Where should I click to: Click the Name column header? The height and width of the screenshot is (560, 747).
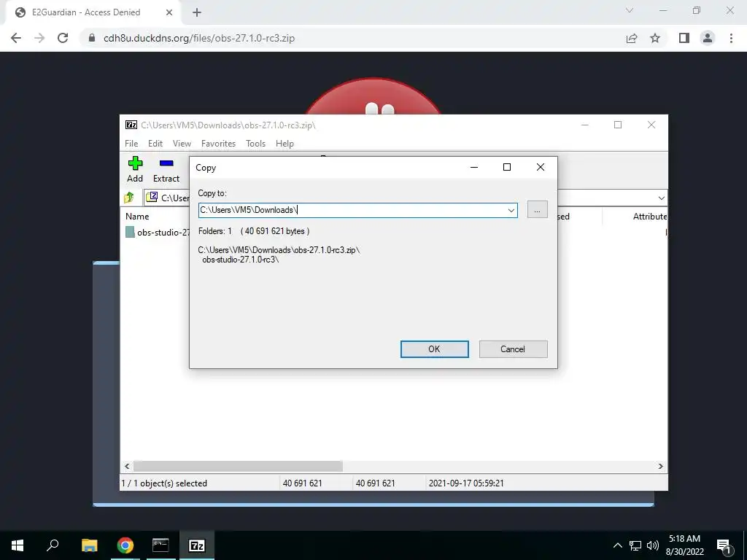tap(137, 216)
